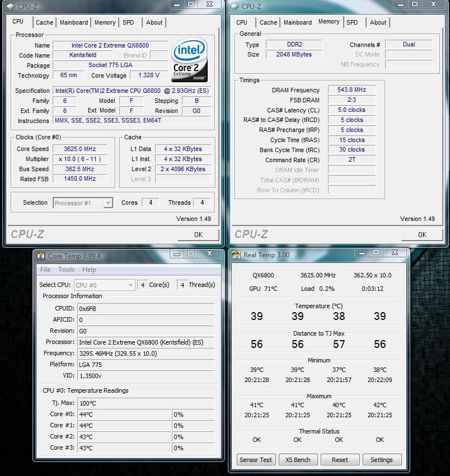Image resolution: width=450 pixels, height=476 pixels.
Task: Click Tj. Max field 100°C
Action: point(146,403)
